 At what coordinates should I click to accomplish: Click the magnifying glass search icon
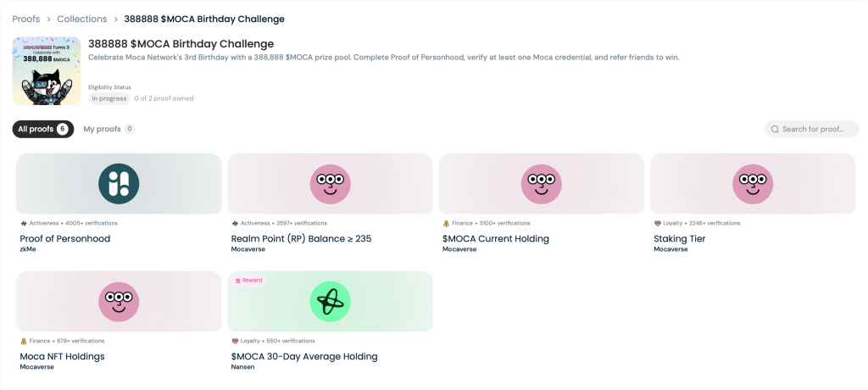tap(775, 130)
